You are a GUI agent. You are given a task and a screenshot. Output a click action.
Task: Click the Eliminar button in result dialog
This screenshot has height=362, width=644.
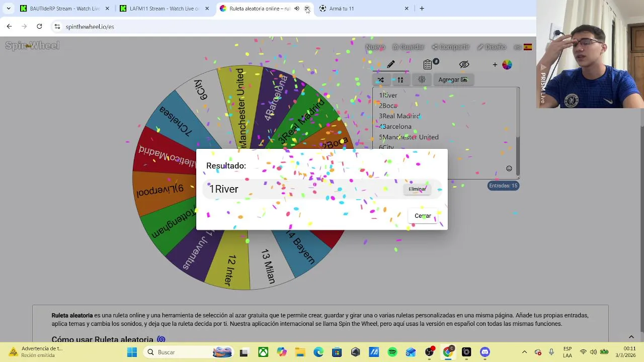[x=417, y=189]
